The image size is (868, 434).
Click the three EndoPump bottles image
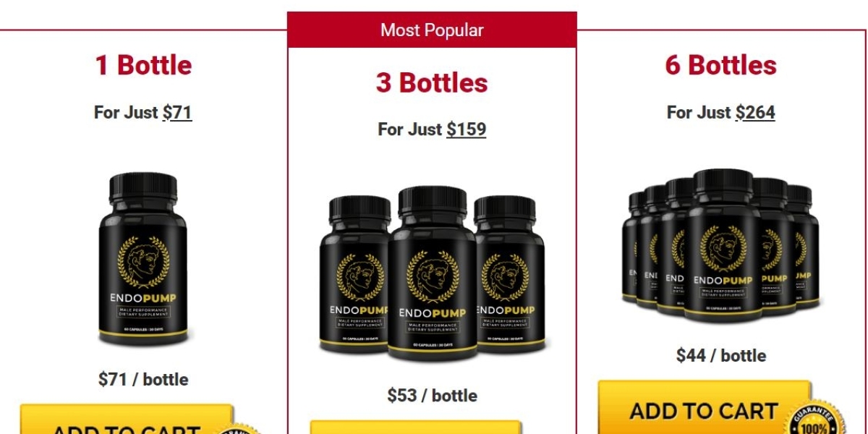(x=432, y=273)
